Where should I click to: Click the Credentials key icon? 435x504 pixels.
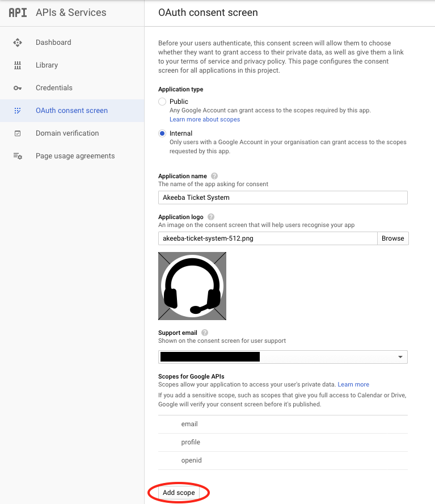point(18,88)
